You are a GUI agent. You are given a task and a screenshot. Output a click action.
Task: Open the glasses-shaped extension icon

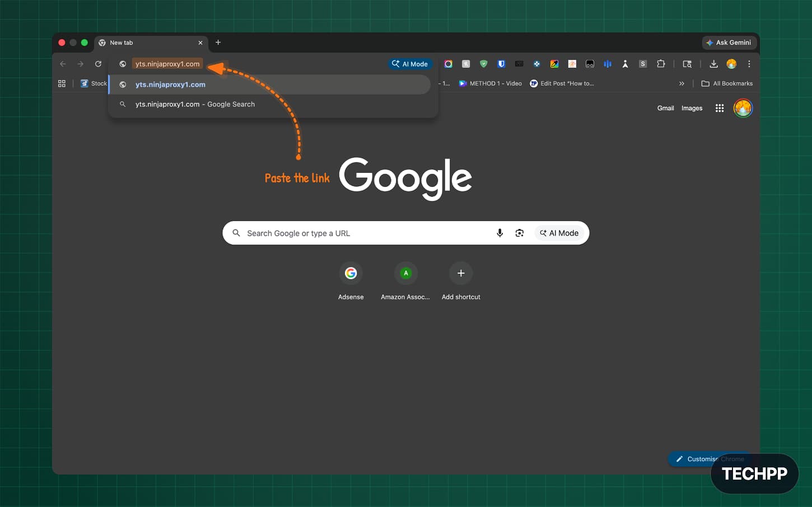(x=590, y=64)
